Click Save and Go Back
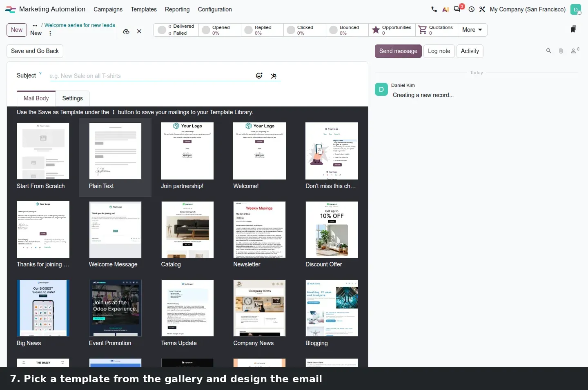Screen dimensions: 588x390 35,51
